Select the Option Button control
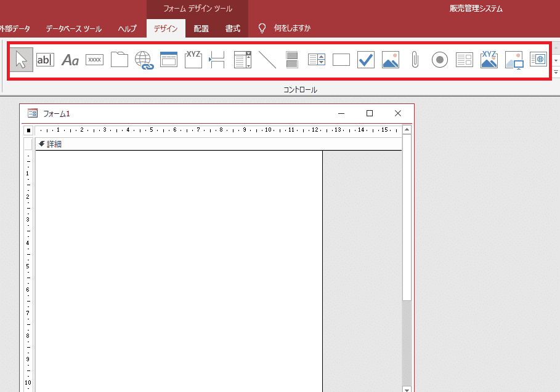 440,60
